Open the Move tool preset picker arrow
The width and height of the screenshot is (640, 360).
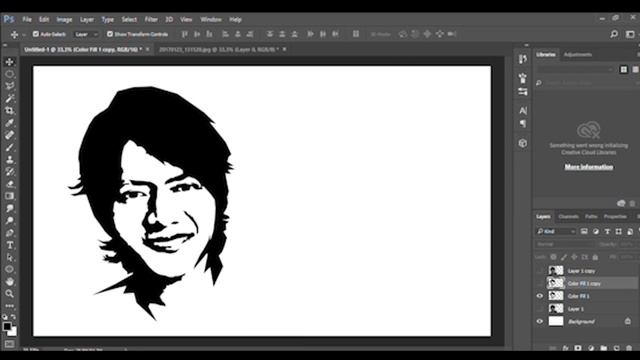pyautogui.click(x=24, y=35)
